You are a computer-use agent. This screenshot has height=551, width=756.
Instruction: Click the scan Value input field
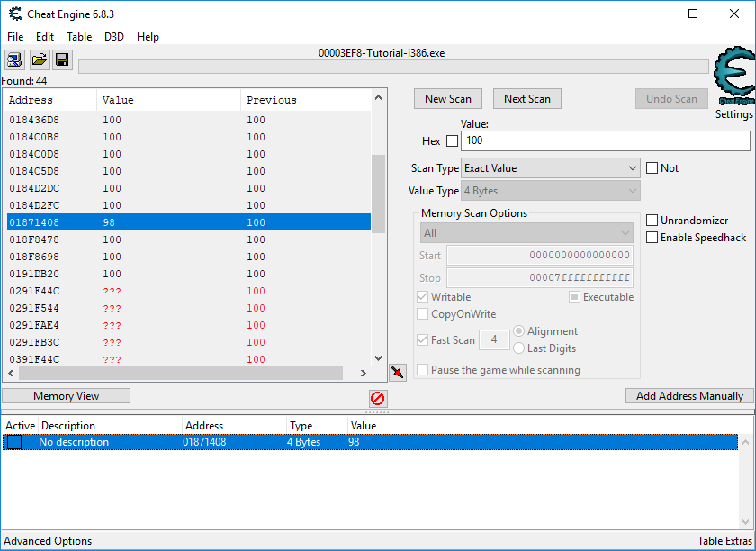(x=605, y=140)
